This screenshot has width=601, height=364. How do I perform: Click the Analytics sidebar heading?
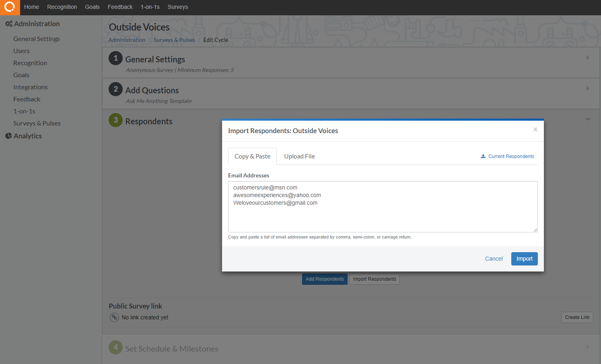[28, 136]
